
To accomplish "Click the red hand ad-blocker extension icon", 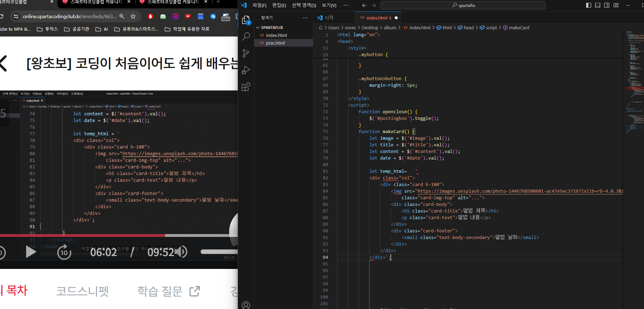I will pos(150,16).
